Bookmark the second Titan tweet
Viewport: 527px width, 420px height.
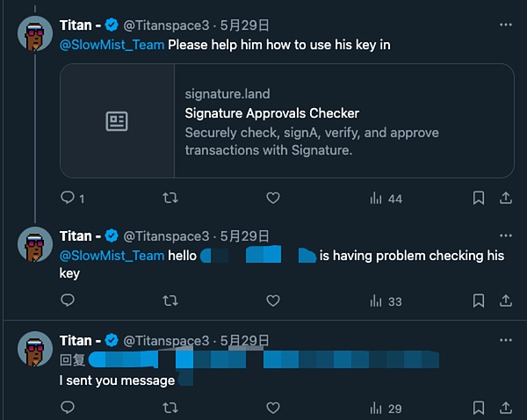(479, 301)
